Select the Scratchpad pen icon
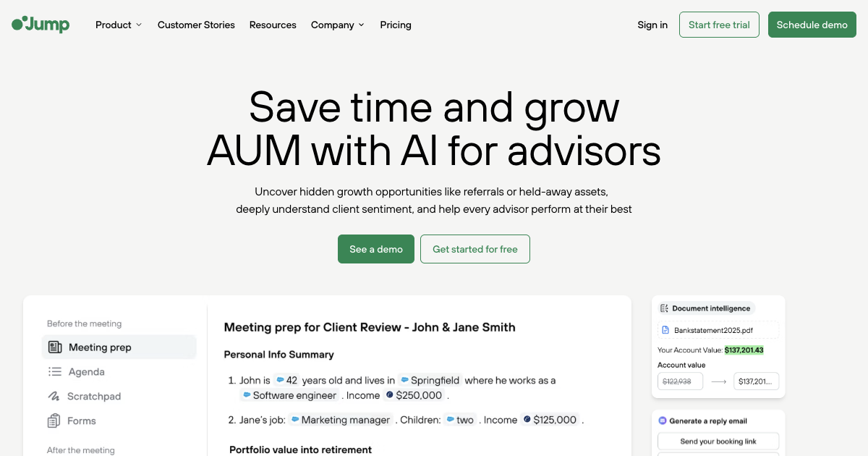 [56, 396]
